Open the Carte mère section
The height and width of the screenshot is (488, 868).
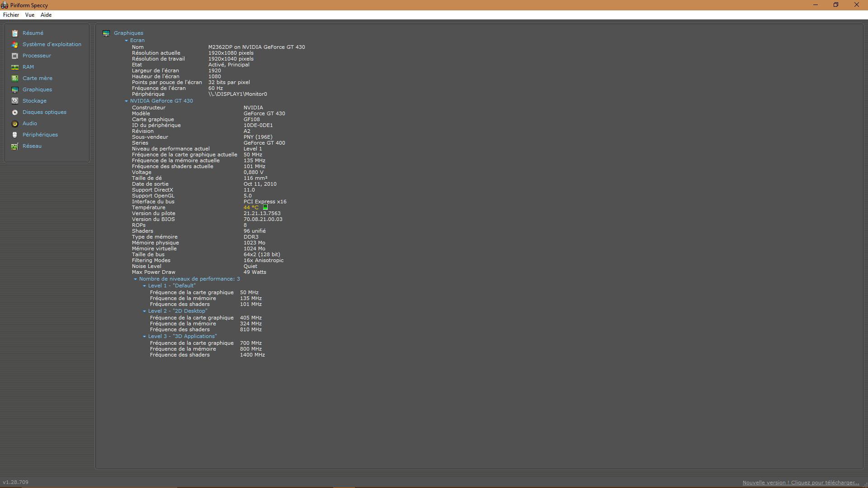click(x=38, y=78)
